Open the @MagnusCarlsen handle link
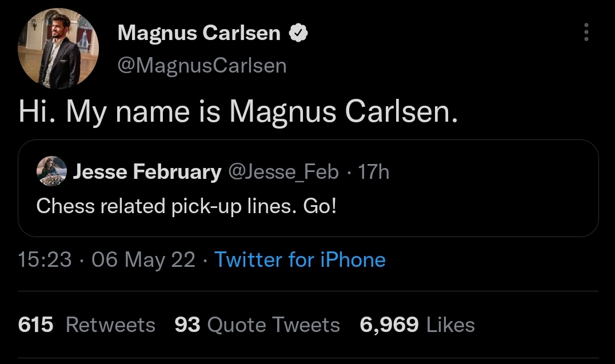The width and height of the screenshot is (615, 364). 202,66
